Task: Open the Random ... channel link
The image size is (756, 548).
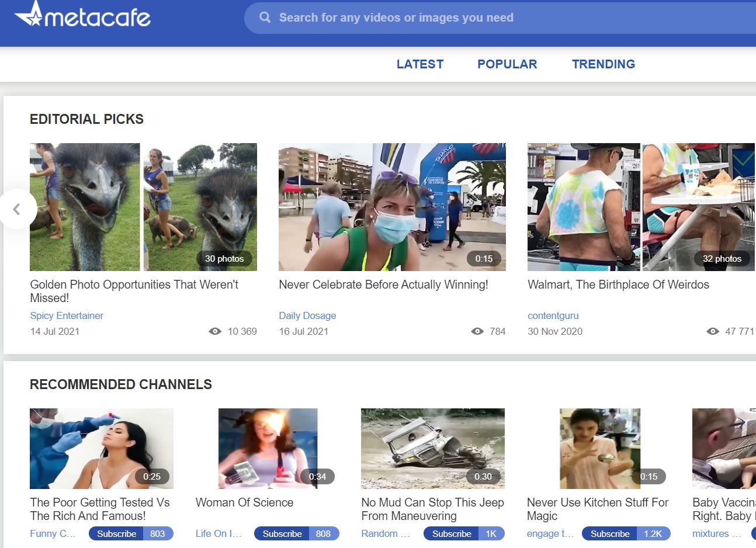Action: (385, 533)
